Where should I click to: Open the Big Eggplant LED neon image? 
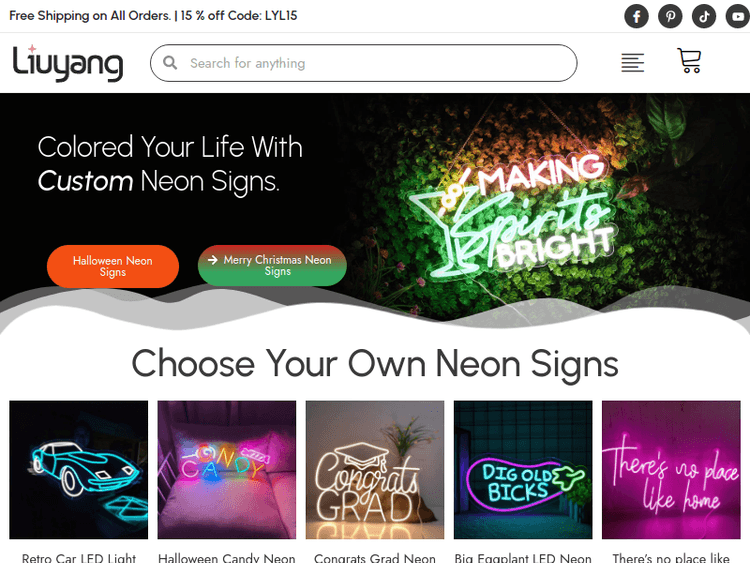coord(523,470)
